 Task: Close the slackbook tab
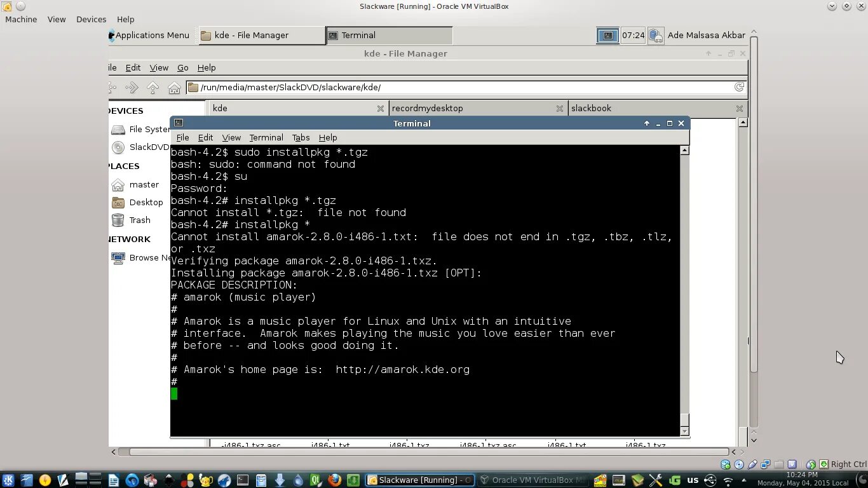click(739, 109)
